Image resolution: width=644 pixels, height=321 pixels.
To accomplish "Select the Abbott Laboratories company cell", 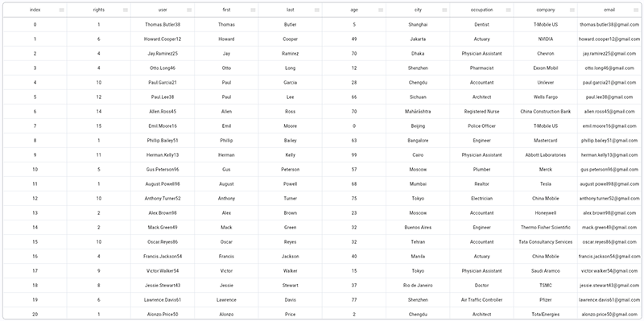I will pos(546,155).
